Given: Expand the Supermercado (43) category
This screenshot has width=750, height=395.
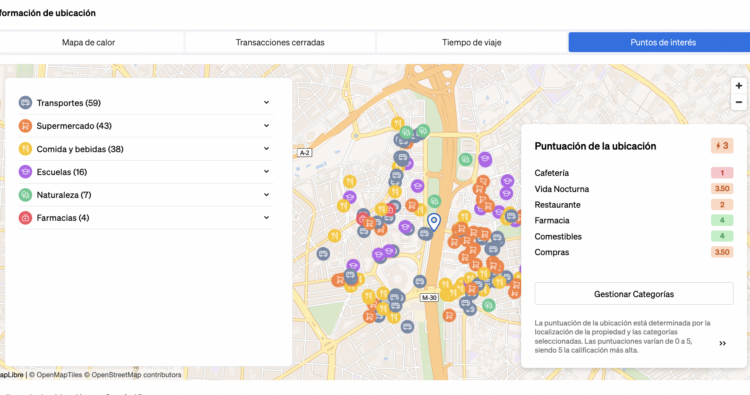Looking at the screenshot, I should (266, 125).
